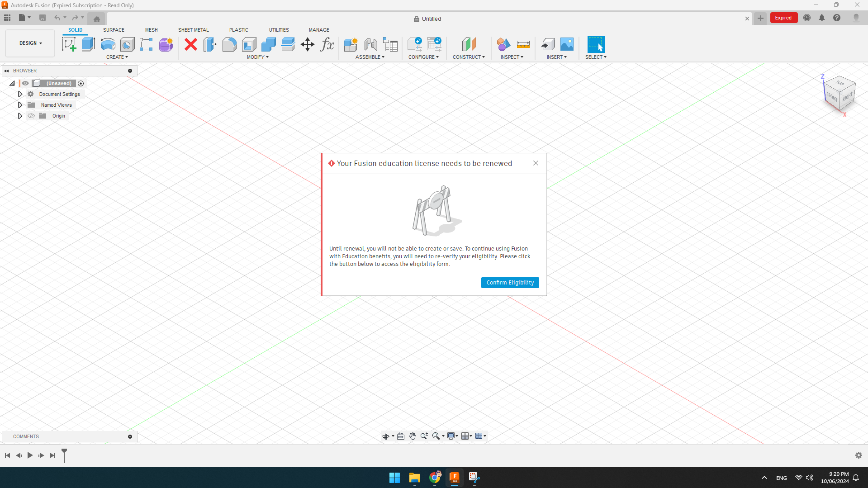Open the INSPECT dropdown menu
This screenshot has width=868, height=488.
pos(512,57)
